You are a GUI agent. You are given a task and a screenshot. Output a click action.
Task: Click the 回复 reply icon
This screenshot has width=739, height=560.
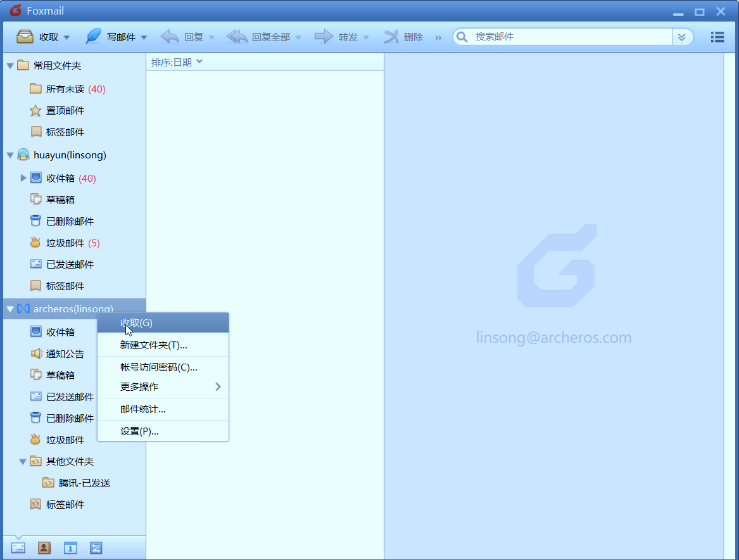170,37
